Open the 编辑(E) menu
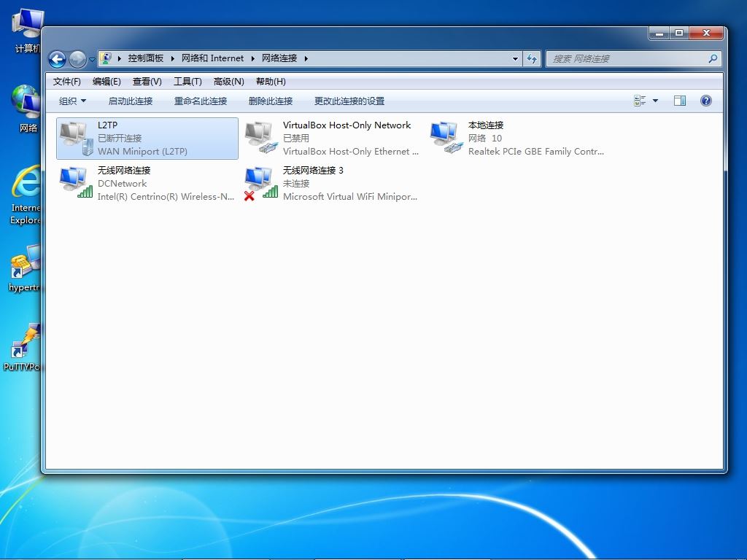 [107, 82]
